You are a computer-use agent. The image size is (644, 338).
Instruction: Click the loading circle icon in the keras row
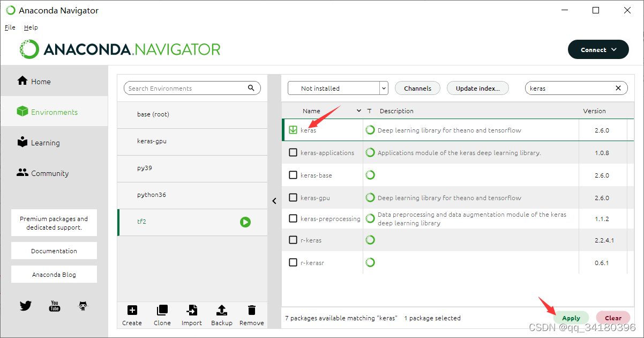[x=370, y=130]
